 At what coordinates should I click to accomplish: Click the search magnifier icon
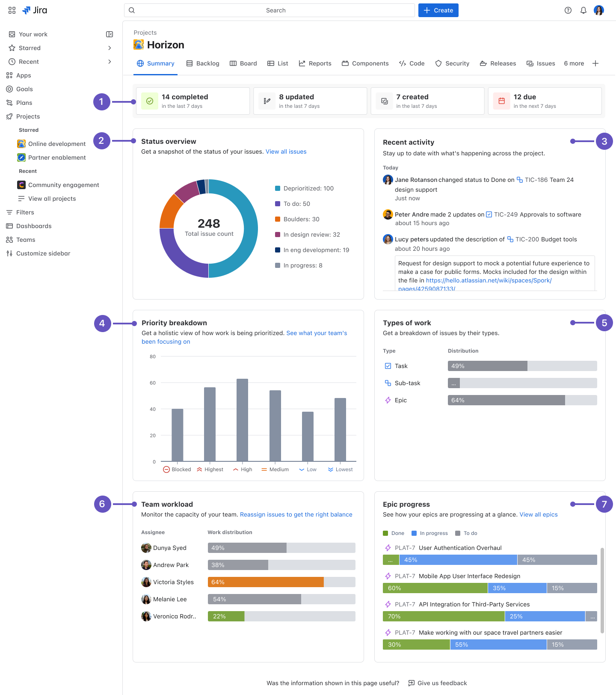point(132,10)
